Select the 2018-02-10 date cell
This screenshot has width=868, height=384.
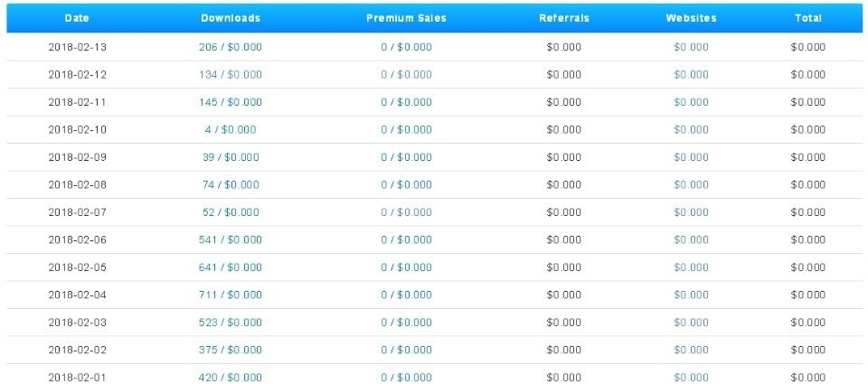[77, 129]
